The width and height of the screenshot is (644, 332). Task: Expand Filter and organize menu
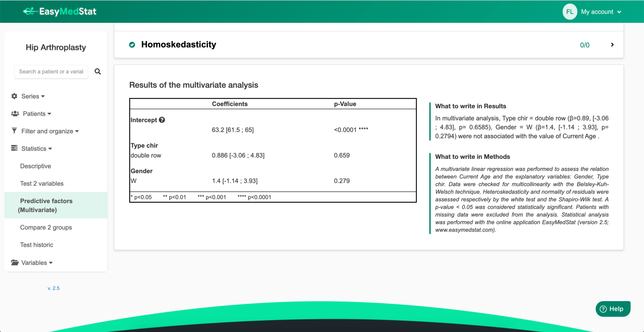tap(50, 131)
